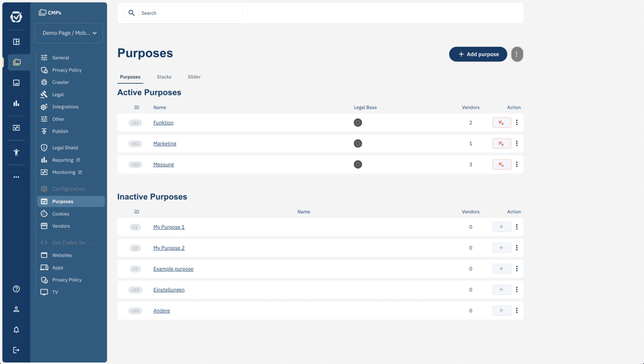The image size is (644, 364).
Task: Open the action menu for Funktion row
Action: point(517,123)
